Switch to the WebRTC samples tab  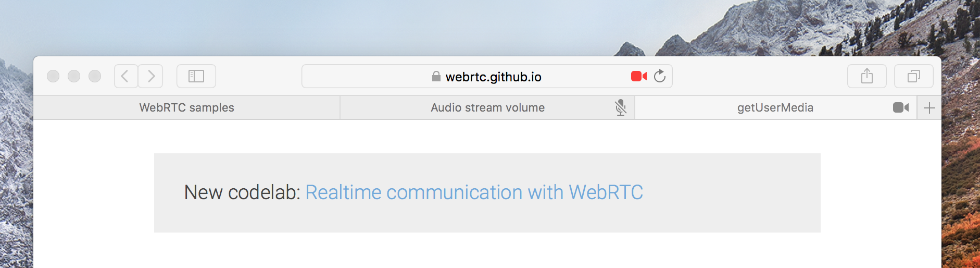pos(187,107)
